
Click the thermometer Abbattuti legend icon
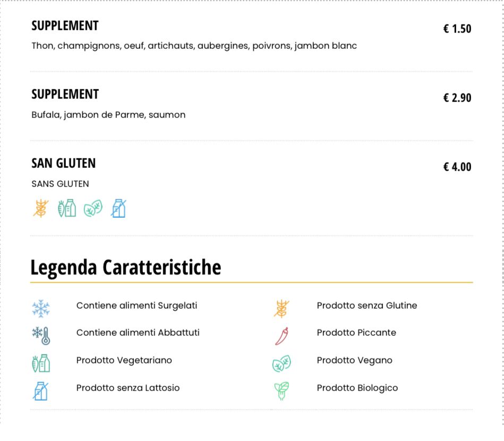41,336
